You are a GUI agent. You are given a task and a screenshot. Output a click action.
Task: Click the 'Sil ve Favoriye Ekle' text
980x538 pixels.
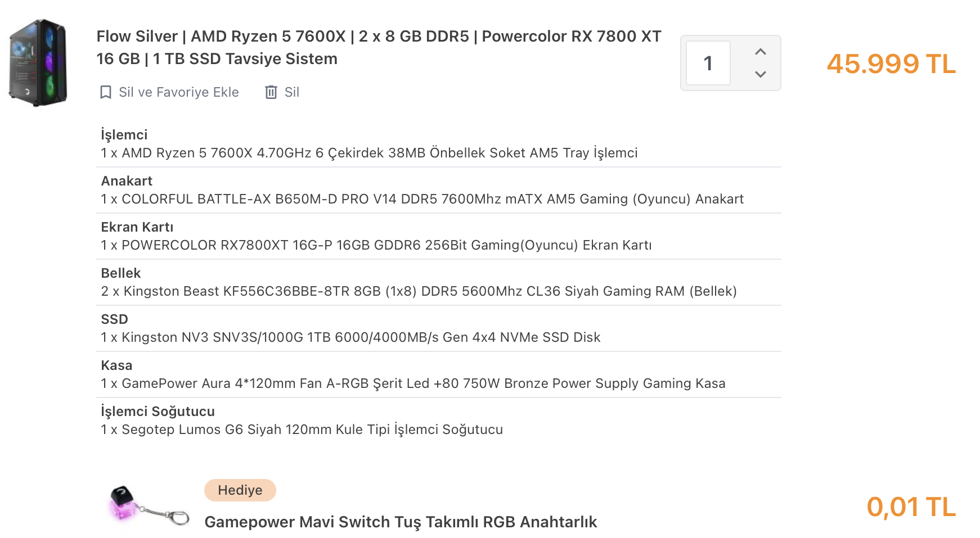tap(178, 92)
